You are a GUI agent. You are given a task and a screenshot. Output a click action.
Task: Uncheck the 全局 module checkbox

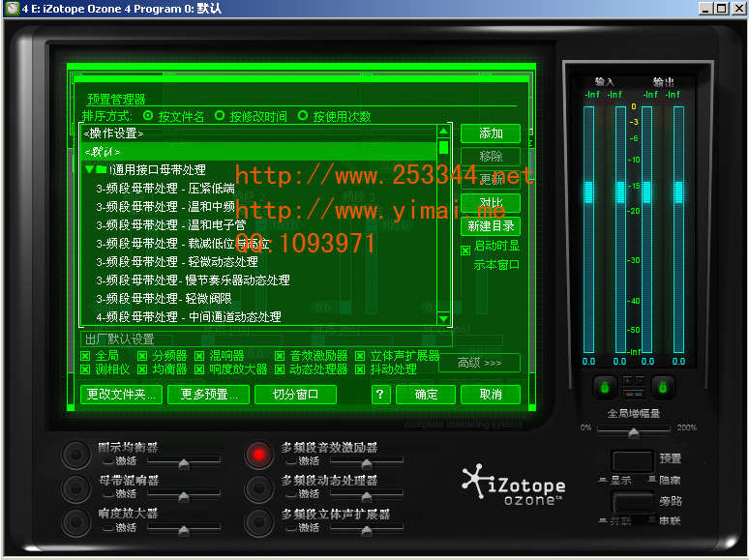pos(85,356)
